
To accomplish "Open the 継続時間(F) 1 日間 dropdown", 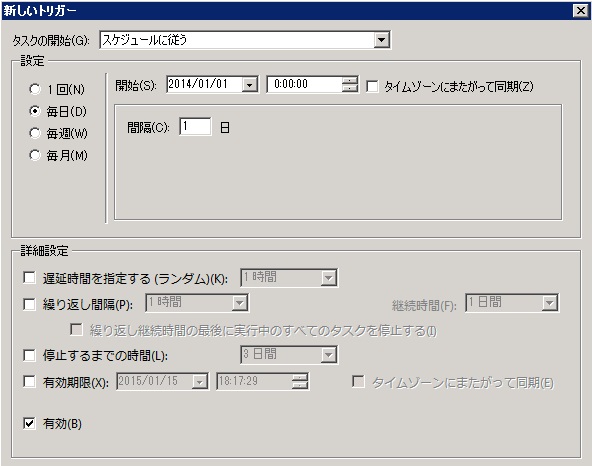I will (x=550, y=303).
